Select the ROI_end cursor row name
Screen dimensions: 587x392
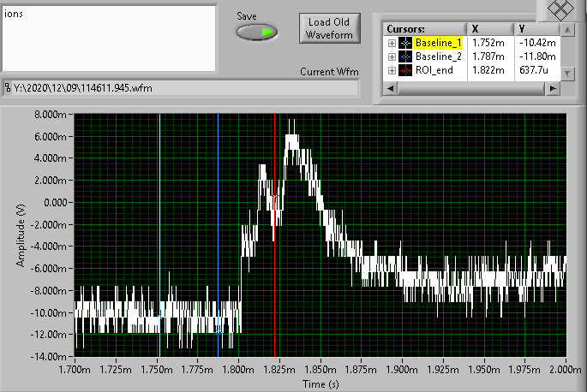tap(434, 70)
